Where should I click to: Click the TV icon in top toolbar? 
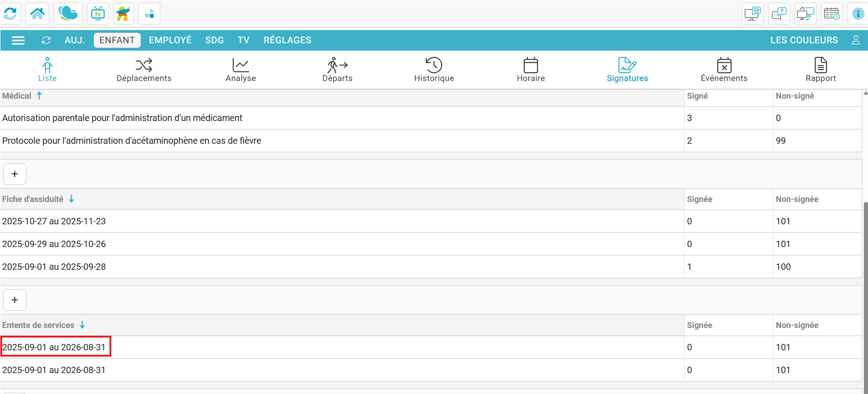pyautogui.click(x=97, y=14)
